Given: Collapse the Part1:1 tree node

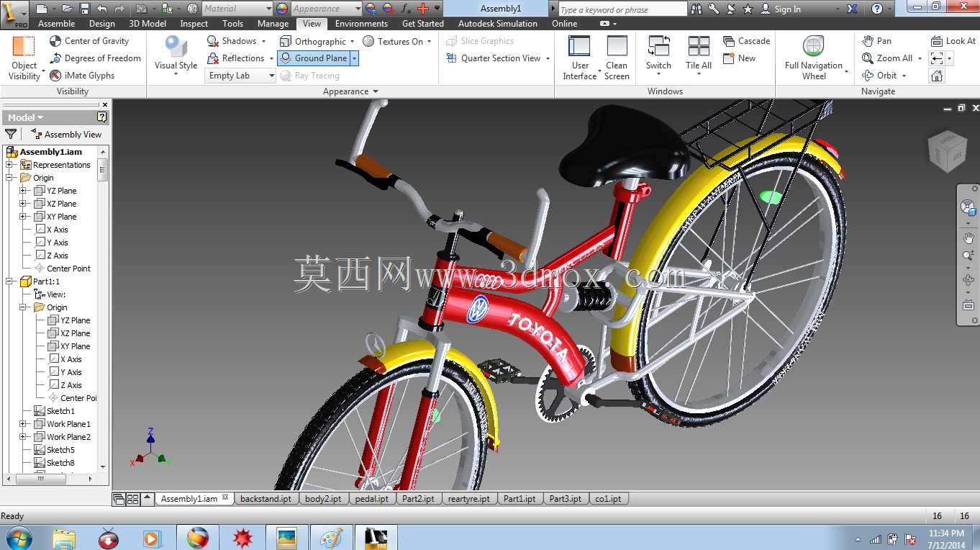Looking at the screenshot, I should (10, 281).
